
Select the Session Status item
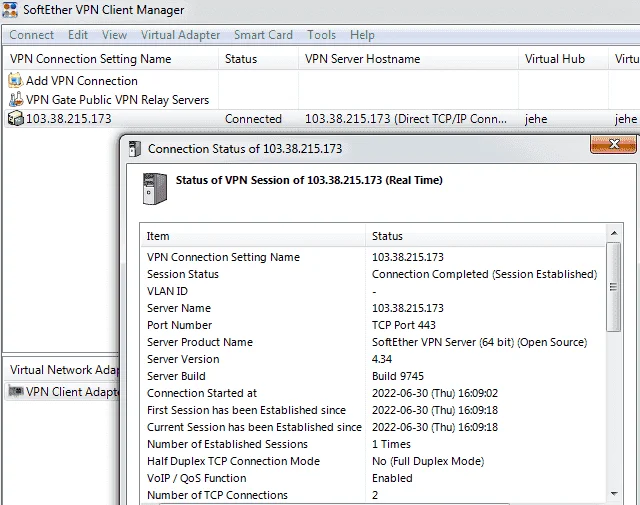pos(183,274)
